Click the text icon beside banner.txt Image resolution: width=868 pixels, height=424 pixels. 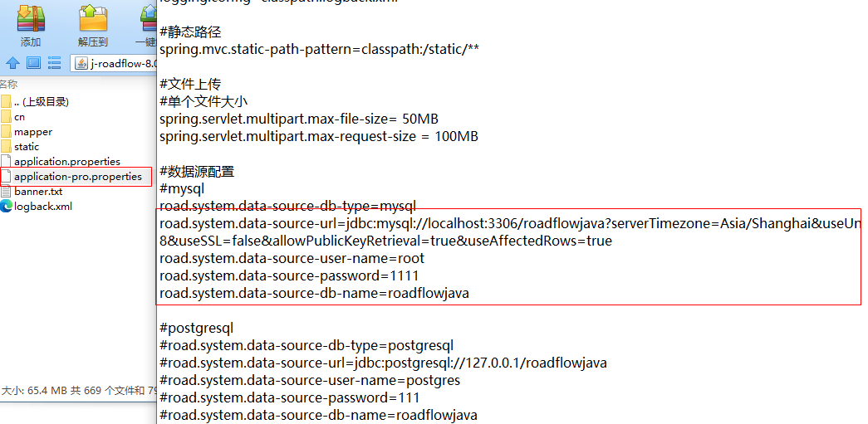(6, 192)
